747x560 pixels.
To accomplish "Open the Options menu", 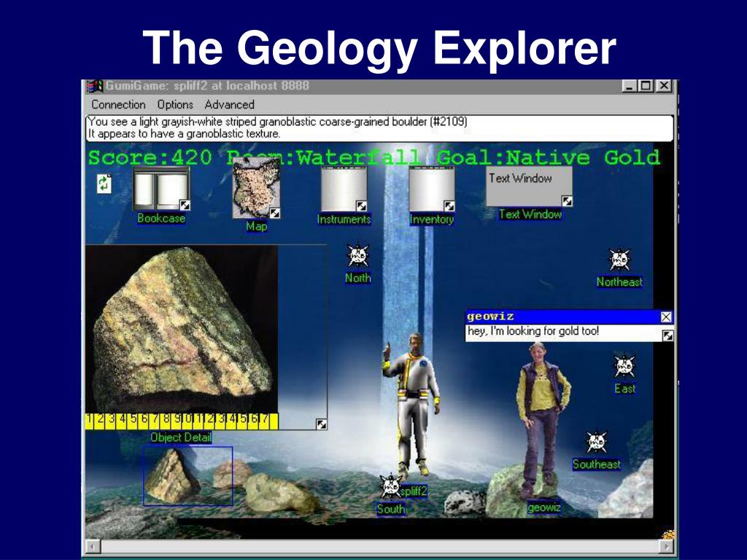I will (x=175, y=104).
